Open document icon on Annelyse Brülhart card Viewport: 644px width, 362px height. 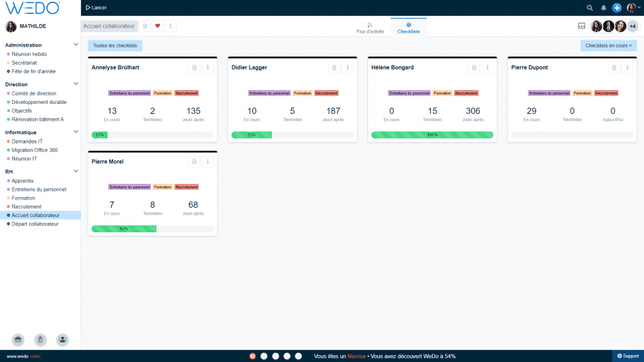(194, 67)
